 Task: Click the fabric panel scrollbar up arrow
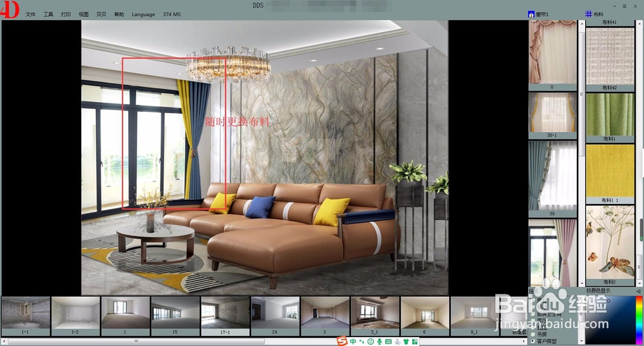click(x=639, y=24)
